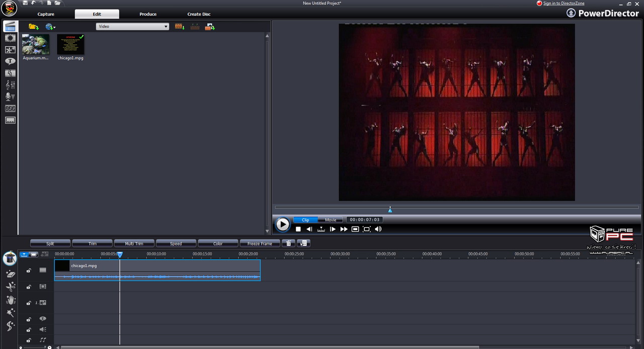Screen dimensions: 644x349
Task: Click the Speed button
Action: click(x=176, y=244)
